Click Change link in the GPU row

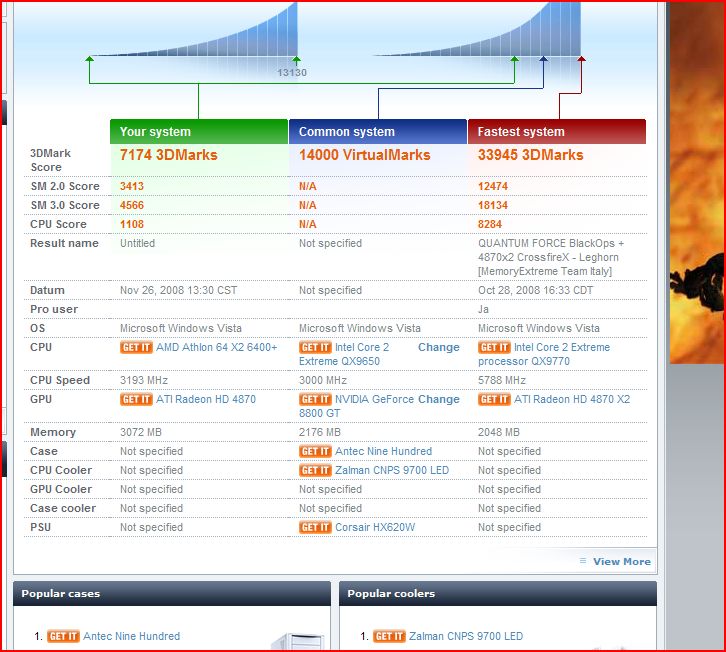(x=438, y=399)
